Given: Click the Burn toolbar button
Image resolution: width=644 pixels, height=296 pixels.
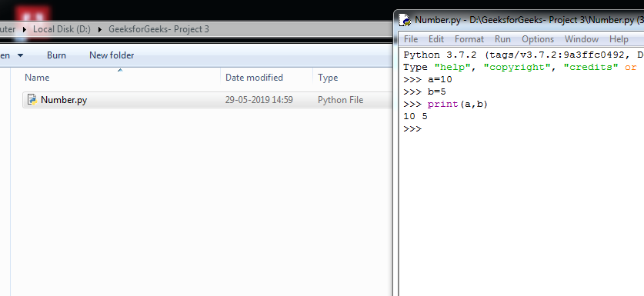Looking at the screenshot, I should [56, 55].
